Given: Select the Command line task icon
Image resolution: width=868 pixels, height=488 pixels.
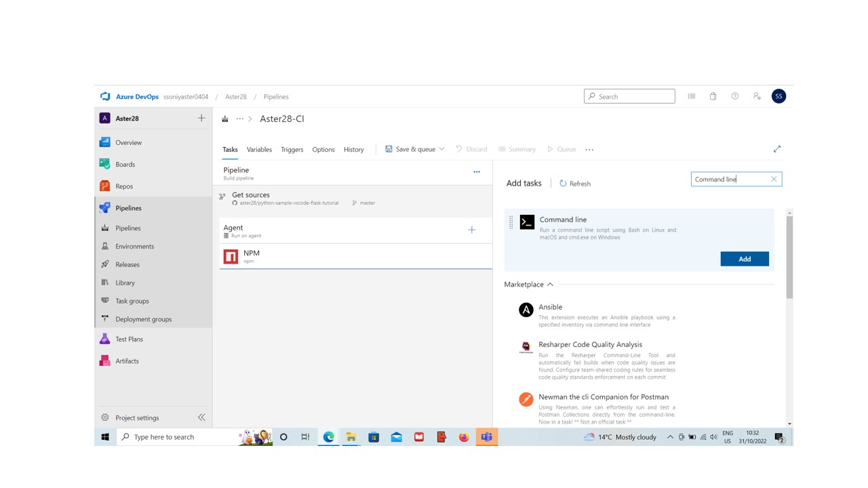Looking at the screenshot, I should click(527, 222).
